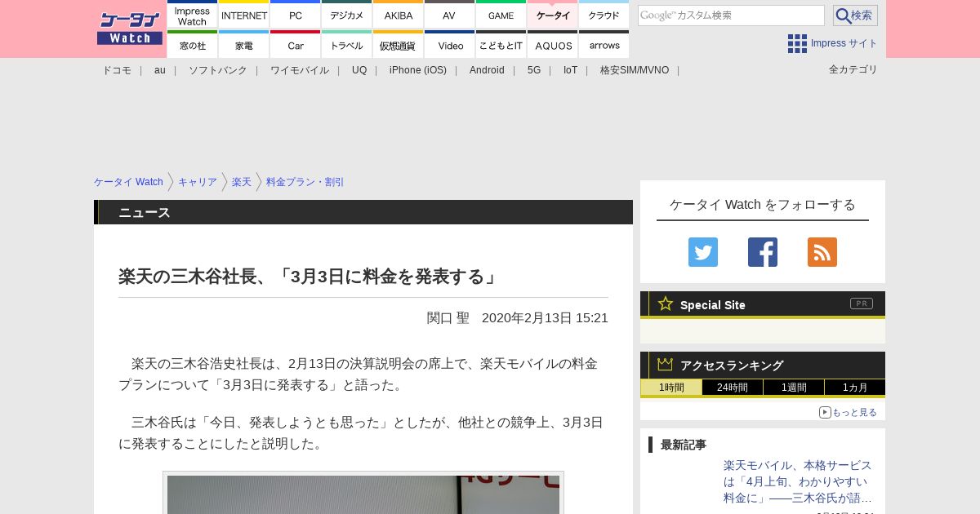Open the Impress サイト grid icon
The image size is (980, 514).
pyautogui.click(x=797, y=43)
